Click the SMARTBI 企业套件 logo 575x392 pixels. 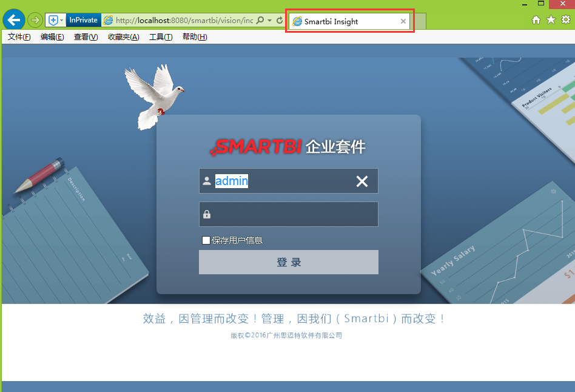click(x=287, y=147)
